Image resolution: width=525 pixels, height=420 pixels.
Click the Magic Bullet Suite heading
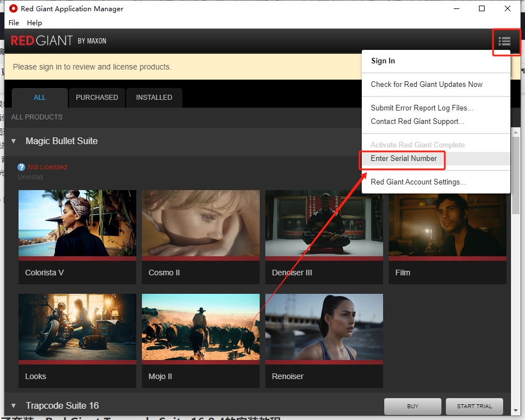click(62, 141)
